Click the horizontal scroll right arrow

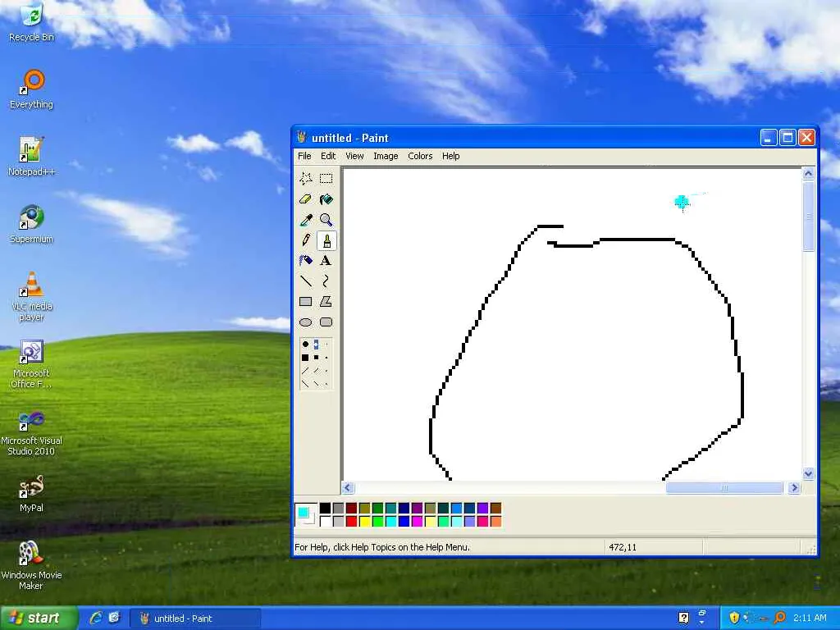coord(794,487)
